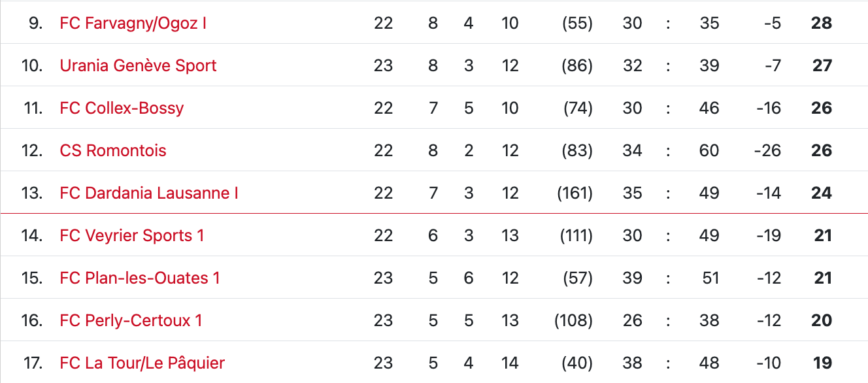
Task: Click the -26 goal difference for Romontois
Action: (x=767, y=150)
